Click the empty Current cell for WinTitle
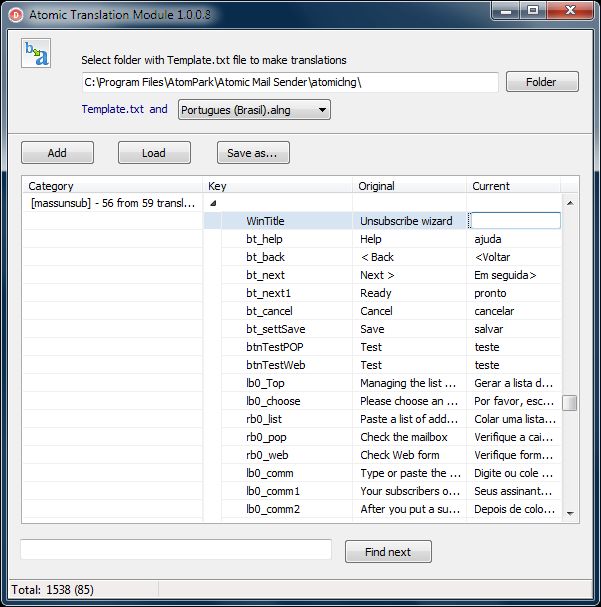This screenshot has height=607, width=601. [515, 221]
